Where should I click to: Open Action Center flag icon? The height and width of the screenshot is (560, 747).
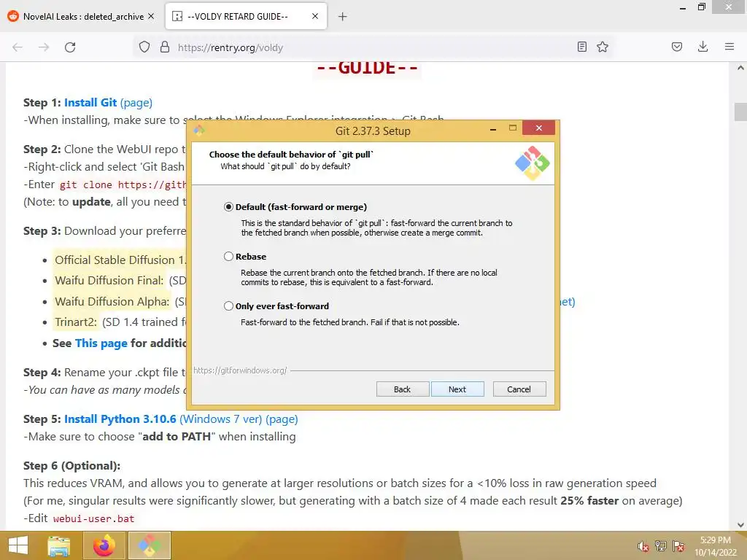678,546
